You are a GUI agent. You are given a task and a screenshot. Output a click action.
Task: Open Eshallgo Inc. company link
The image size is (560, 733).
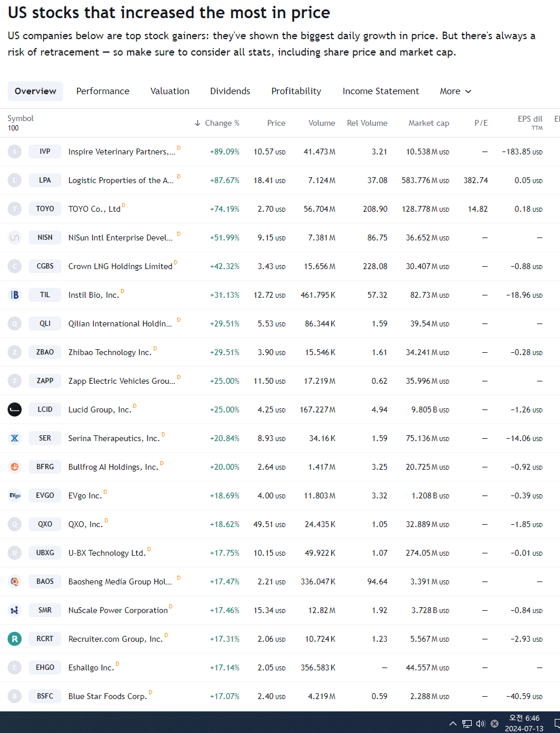click(91, 667)
